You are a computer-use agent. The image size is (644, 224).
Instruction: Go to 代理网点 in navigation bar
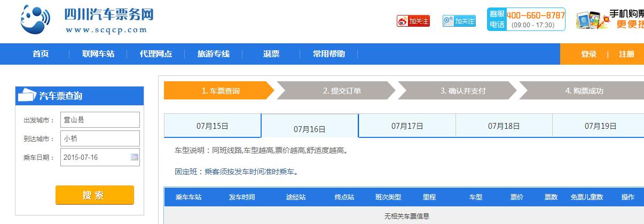[155, 54]
